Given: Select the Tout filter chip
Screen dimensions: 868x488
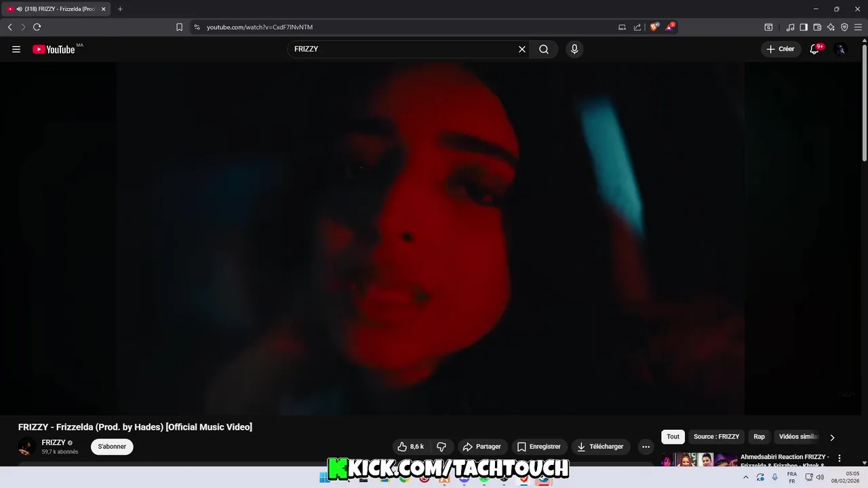Looking at the screenshot, I should coord(673,436).
